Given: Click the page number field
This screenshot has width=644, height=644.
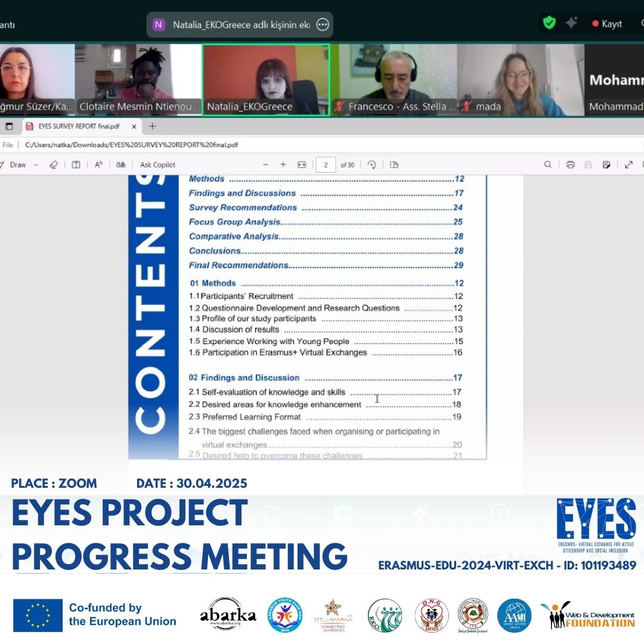Looking at the screenshot, I should [326, 165].
